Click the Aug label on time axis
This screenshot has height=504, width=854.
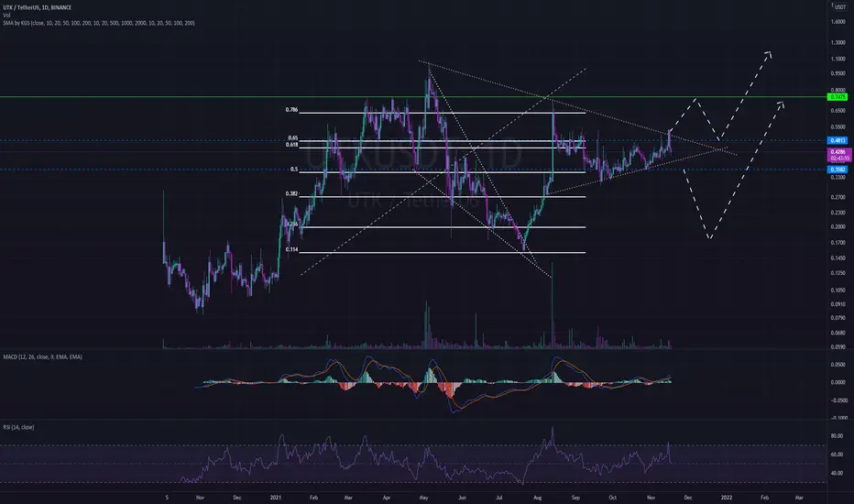point(538,498)
